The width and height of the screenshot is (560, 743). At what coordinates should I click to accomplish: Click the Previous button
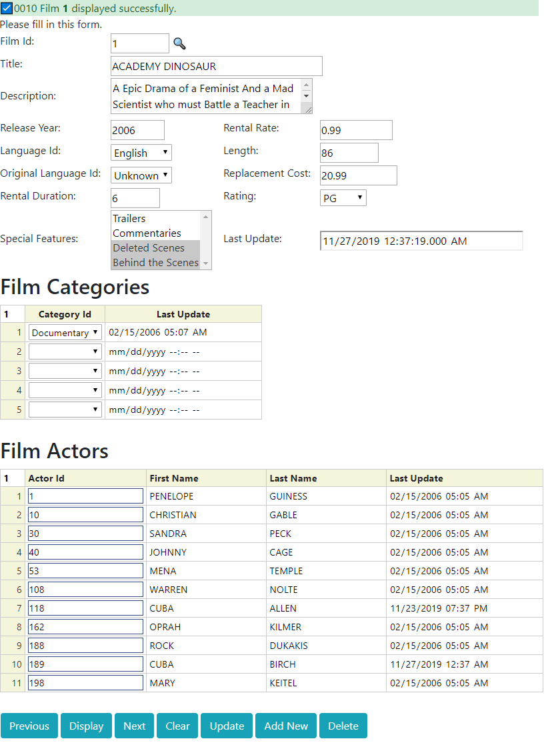[x=29, y=726]
